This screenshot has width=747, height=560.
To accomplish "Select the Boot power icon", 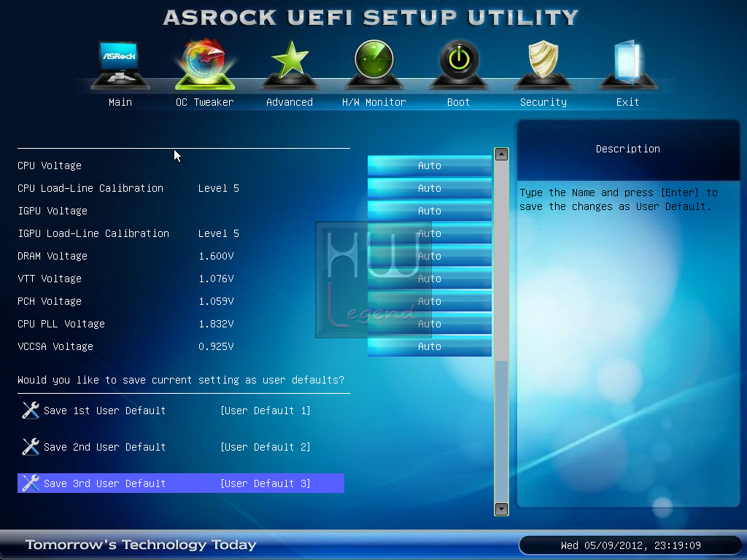I will click(x=458, y=65).
